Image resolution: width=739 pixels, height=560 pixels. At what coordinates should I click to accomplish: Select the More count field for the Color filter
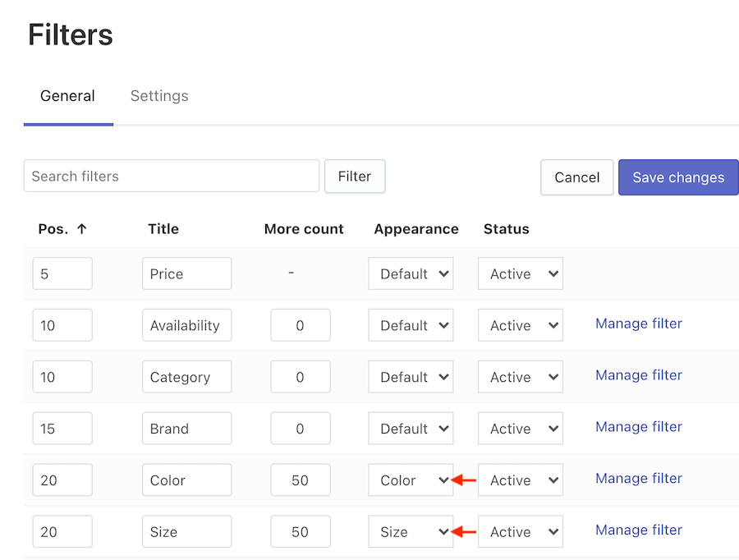pyautogui.click(x=300, y=480)
